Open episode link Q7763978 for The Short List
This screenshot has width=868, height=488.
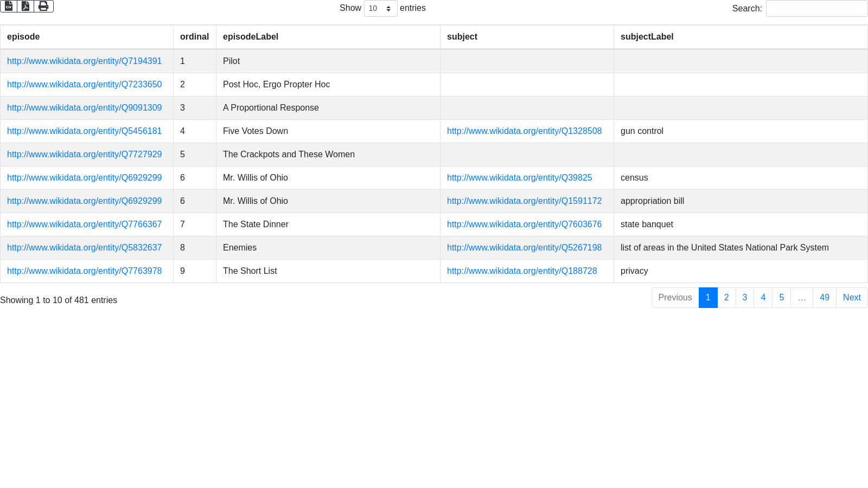click(84, 271)
